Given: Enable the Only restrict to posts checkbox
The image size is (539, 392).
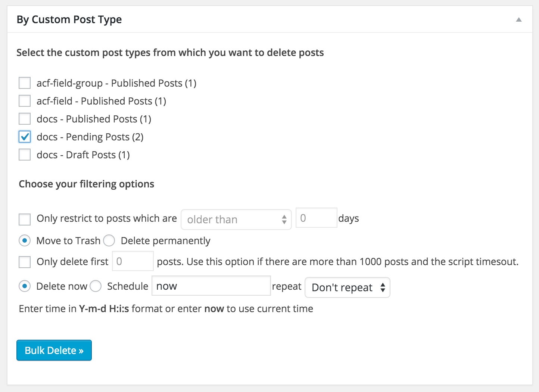Looking at the screenshot, I should 25,219.
